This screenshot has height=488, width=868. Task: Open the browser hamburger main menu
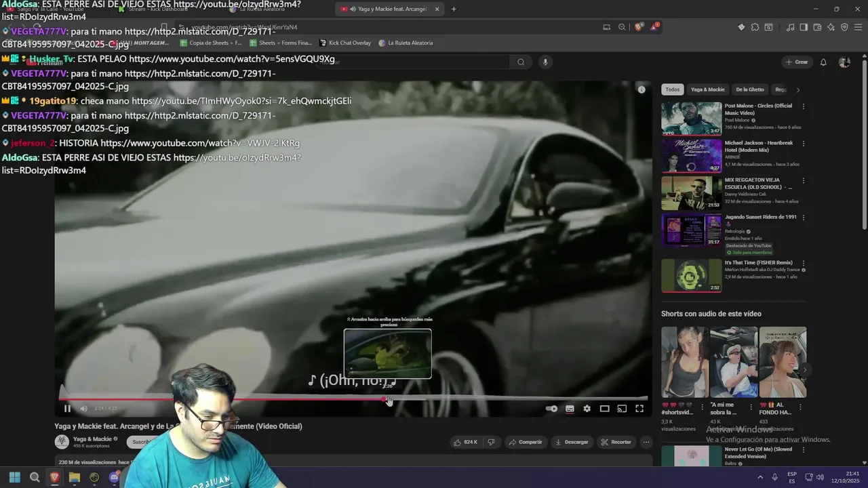click(858, 27)
